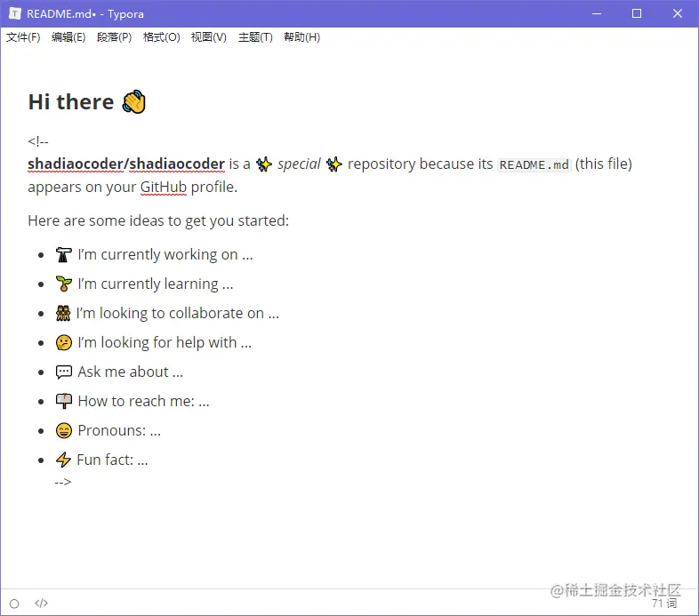Close the Typora window
This screenshot has height=616, width=699.
pyautogui.click(x=678, y=13)
